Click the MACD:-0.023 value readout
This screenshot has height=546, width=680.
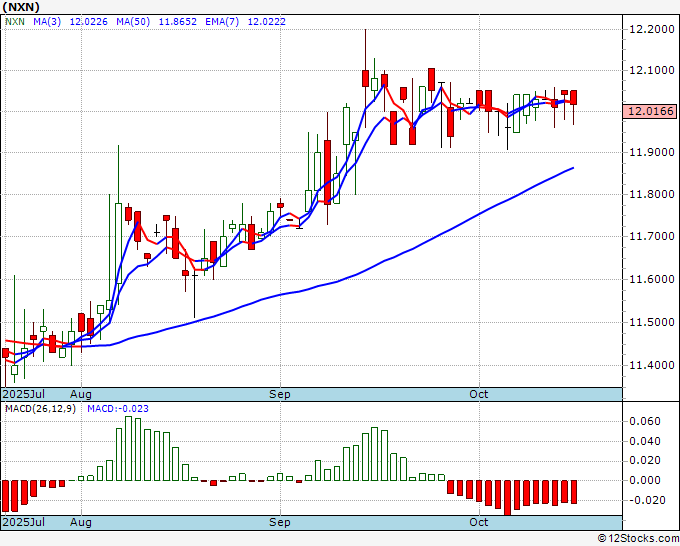118,409
